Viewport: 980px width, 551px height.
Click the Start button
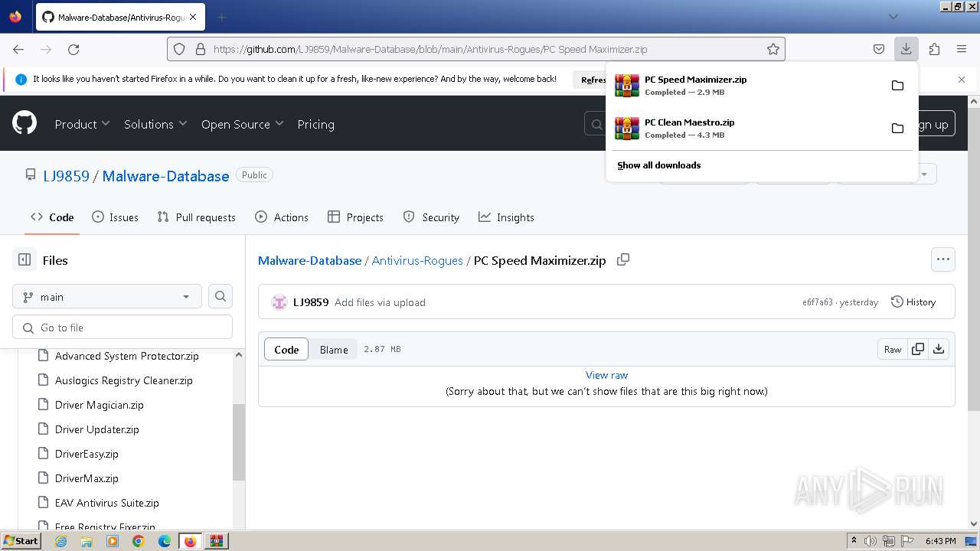click(21, 541)
